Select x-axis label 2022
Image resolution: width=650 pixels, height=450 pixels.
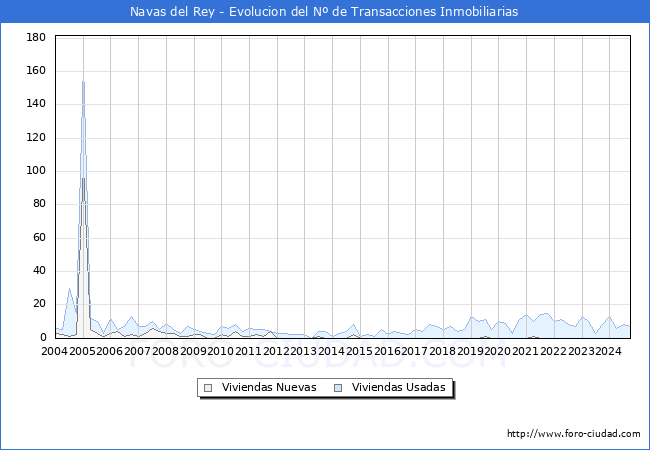553,351
